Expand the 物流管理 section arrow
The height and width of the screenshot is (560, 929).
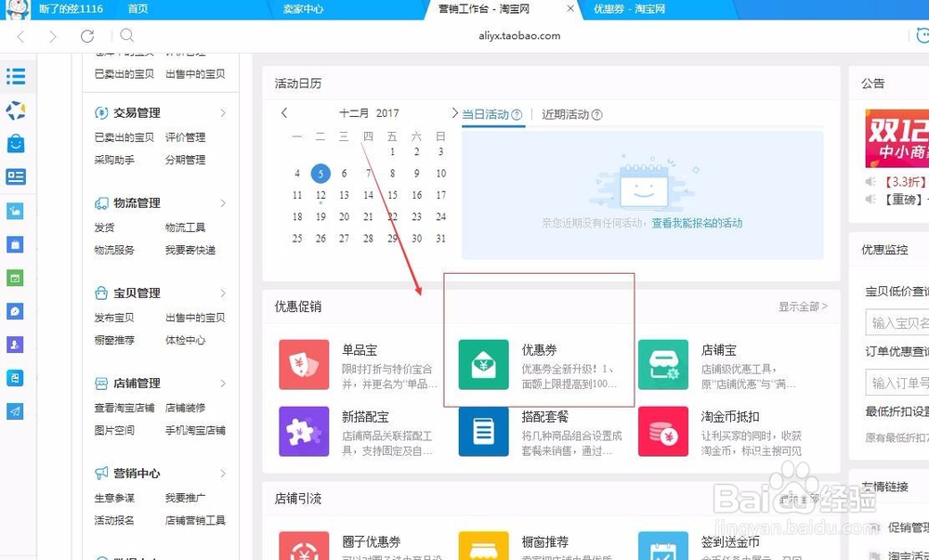click(223, 203)
